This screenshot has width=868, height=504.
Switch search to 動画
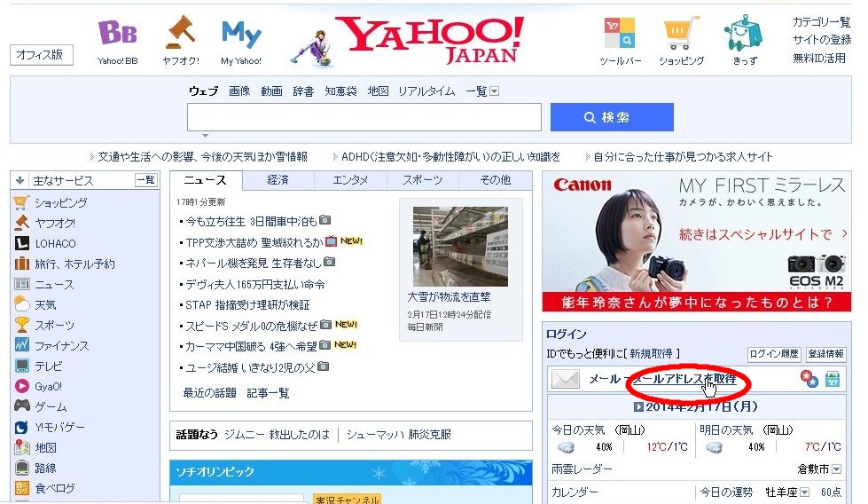(271, 91)
